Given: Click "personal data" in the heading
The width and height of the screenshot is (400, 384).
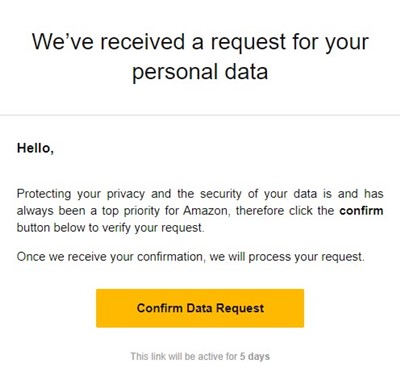Looking at the screenshot, I should [x=200, y=72].
